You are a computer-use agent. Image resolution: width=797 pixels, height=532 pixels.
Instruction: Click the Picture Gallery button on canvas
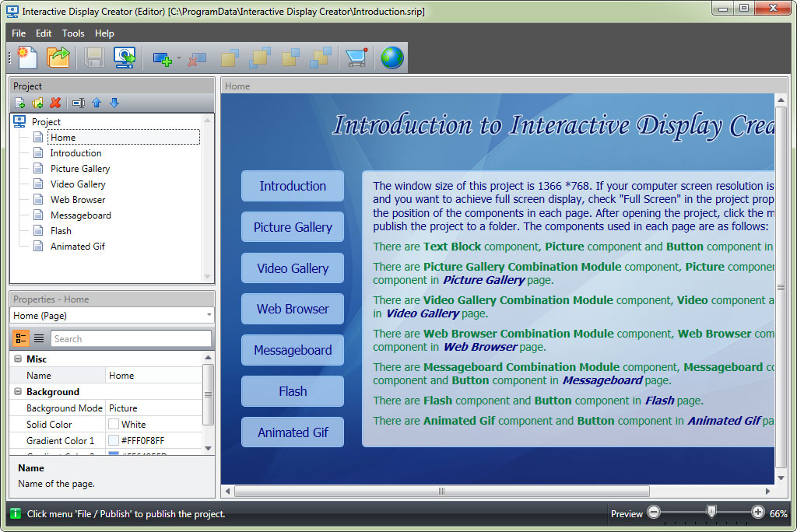[293, 227]
